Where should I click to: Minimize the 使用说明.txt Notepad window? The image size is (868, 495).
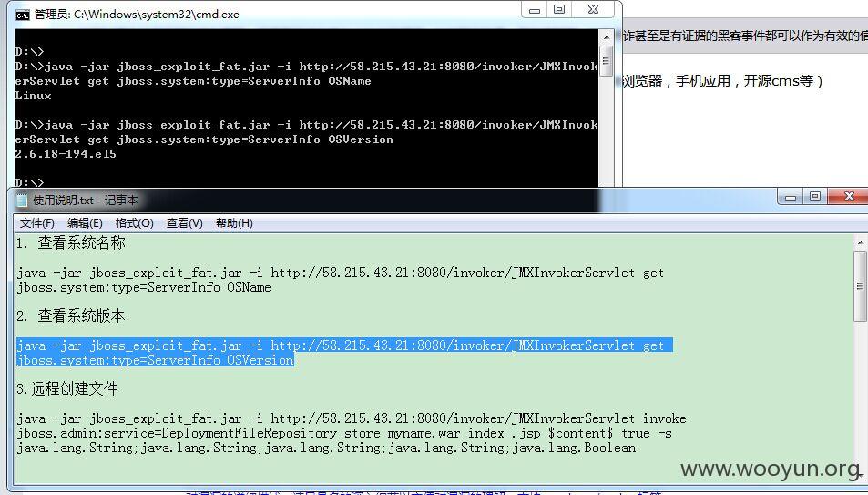point(791,196)
